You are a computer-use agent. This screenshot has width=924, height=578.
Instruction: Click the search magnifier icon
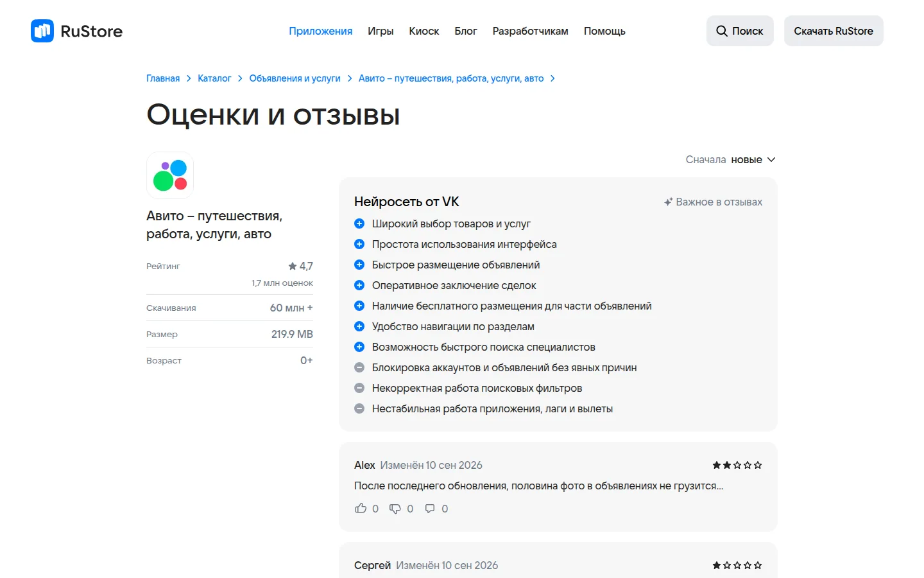pyautogui.click(x=722, y=31)
